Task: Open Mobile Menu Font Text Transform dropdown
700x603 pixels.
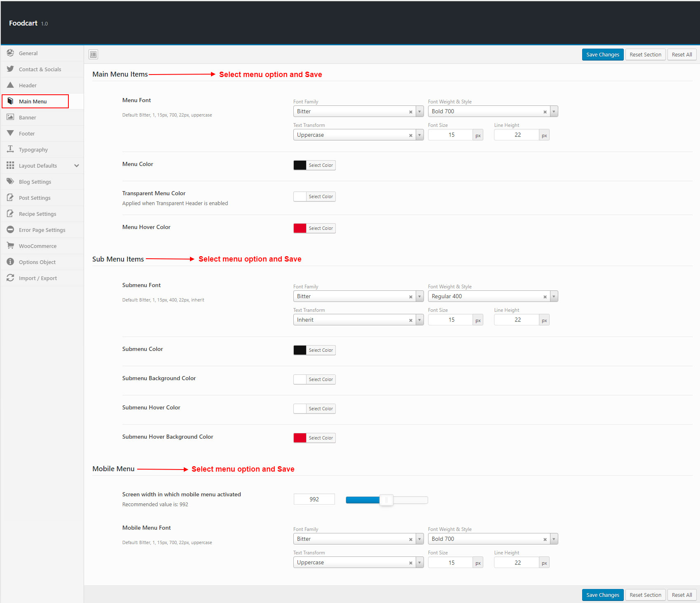Action: point(419,563)
